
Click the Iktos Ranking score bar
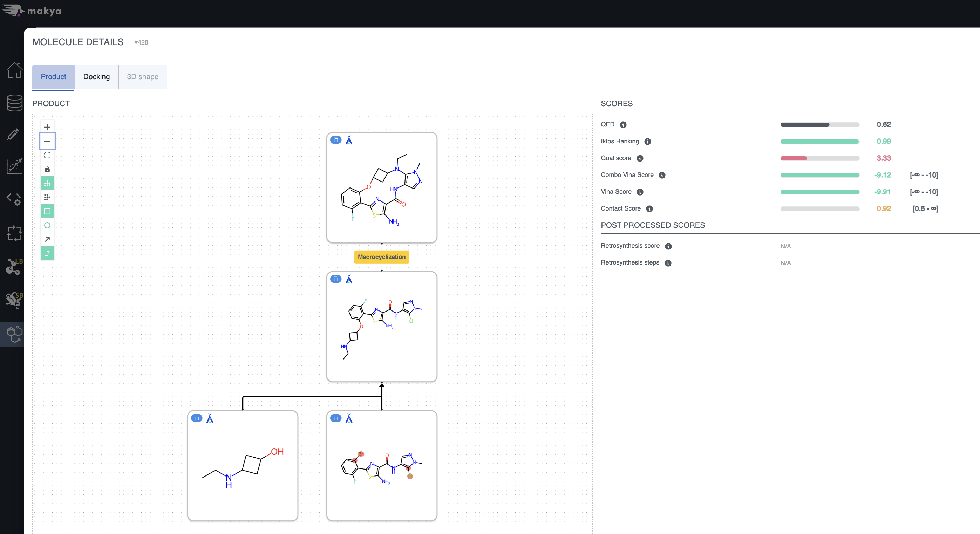coord(819,142)
